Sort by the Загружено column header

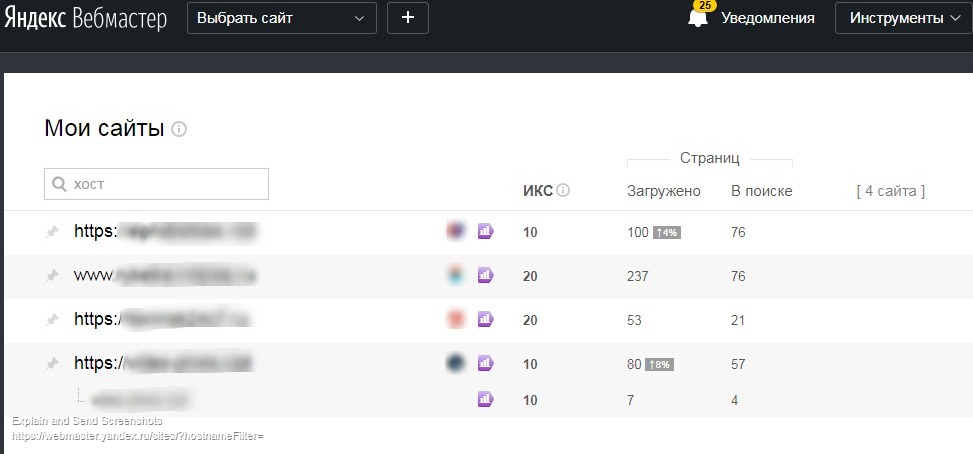click(x=663, y=191)
